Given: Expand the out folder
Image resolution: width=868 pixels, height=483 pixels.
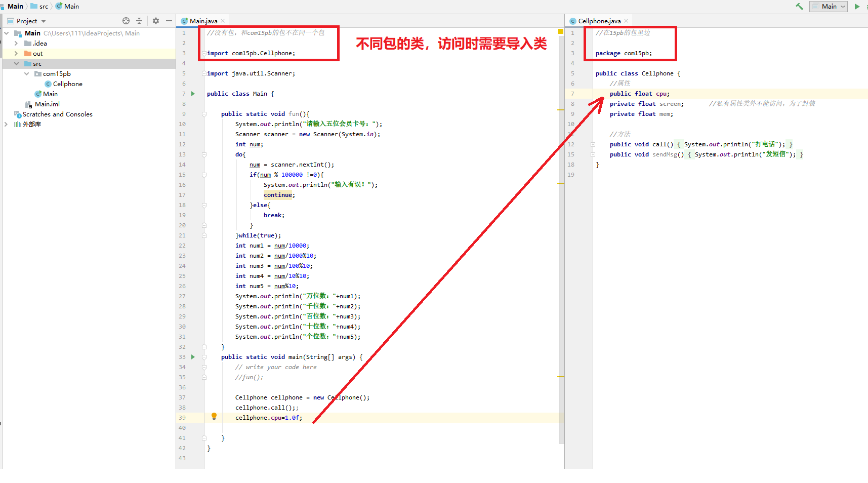Looking at the screenshot, I should click(x=16, y=54).
